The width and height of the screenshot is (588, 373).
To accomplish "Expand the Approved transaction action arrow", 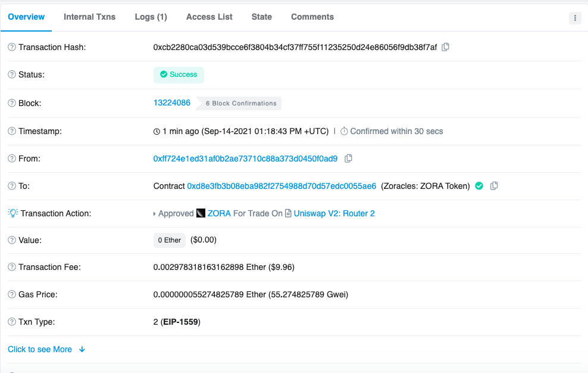I will [154, 214].
